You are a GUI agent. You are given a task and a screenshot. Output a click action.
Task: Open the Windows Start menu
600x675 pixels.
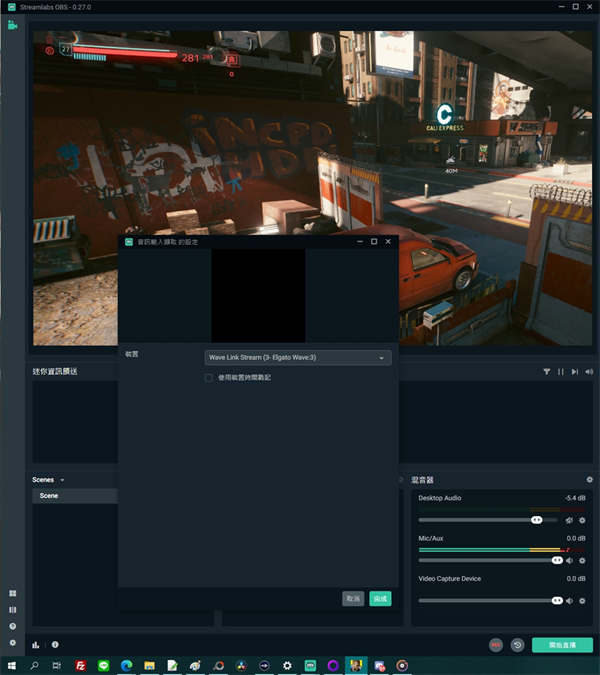click(x=12, y=666)
